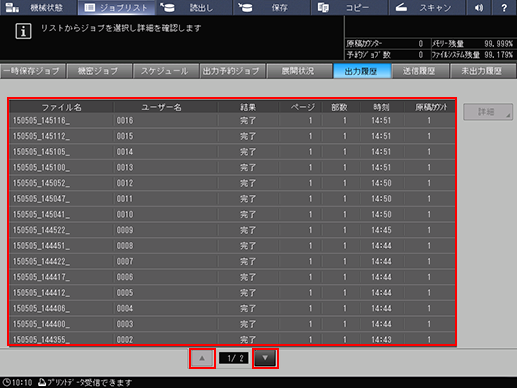Image resolution: width=517 pixels, height=388 pixels.
Task: Open the 未出力履歴 tab
Action: 483,71
